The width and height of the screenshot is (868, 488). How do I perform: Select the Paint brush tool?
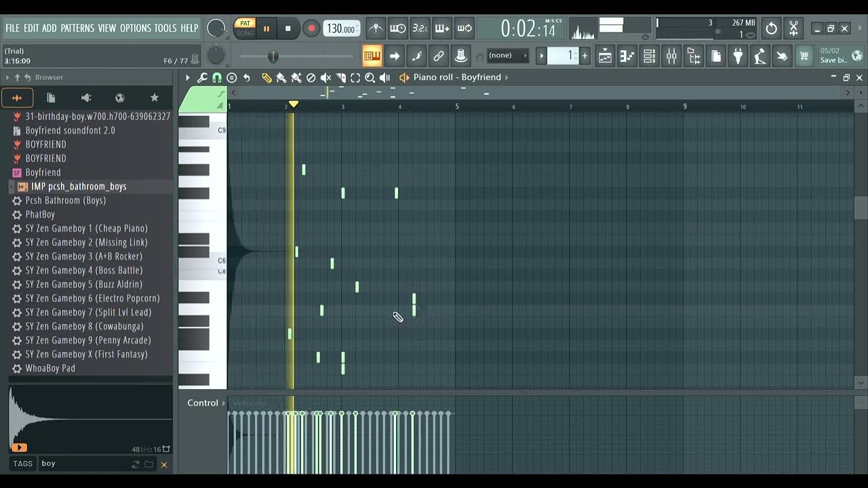(281, 78)
